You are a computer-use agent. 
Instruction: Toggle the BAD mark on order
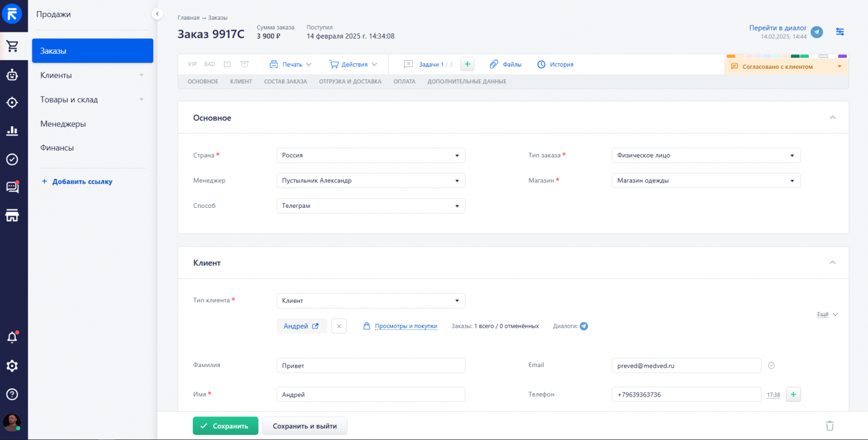click(x=209, y=64)
